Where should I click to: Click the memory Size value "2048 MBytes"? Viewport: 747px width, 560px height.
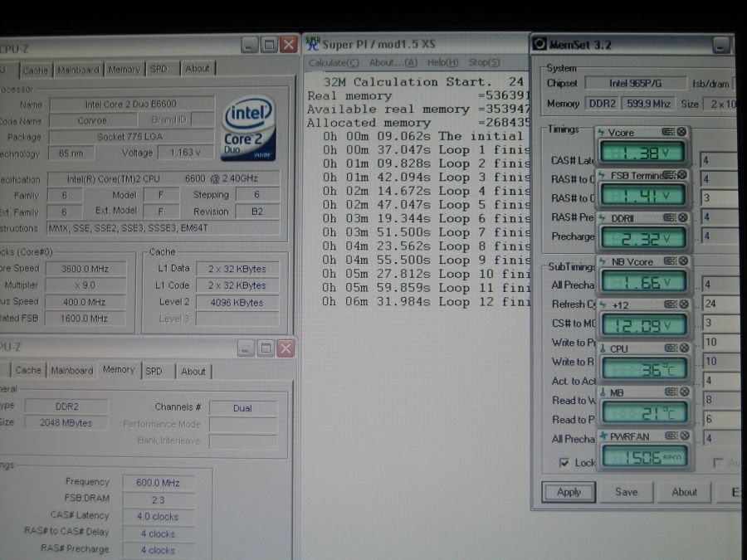66,423
